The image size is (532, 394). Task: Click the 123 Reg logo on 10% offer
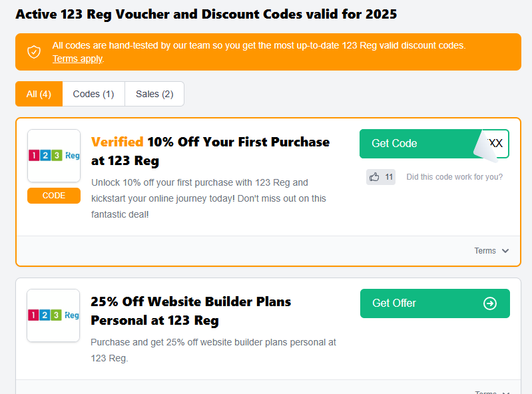54,156
